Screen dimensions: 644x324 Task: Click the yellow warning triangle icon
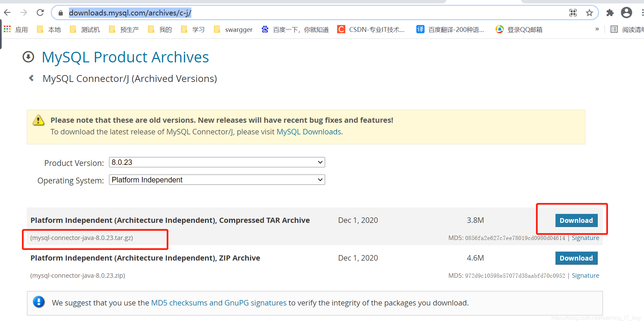tap(38, 120)
